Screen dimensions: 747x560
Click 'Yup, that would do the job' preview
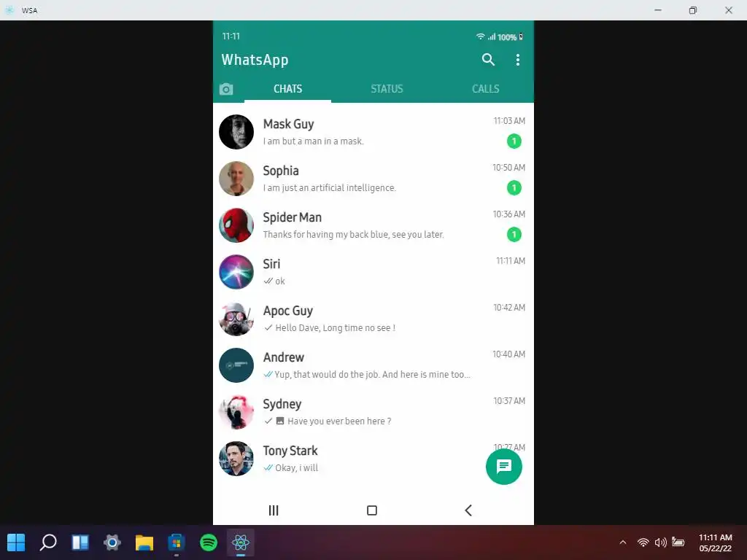click(373, 374)
